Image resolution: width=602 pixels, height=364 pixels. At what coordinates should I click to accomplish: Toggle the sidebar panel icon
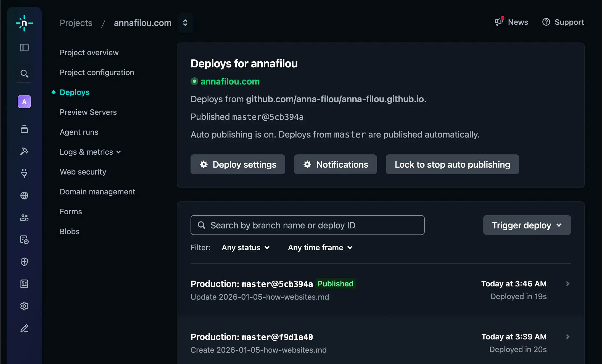pyautogui.click(x=24, y=48)
